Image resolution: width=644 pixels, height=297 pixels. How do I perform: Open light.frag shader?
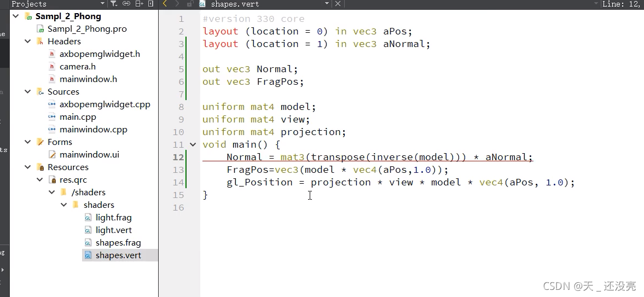[x=114, y=217]
